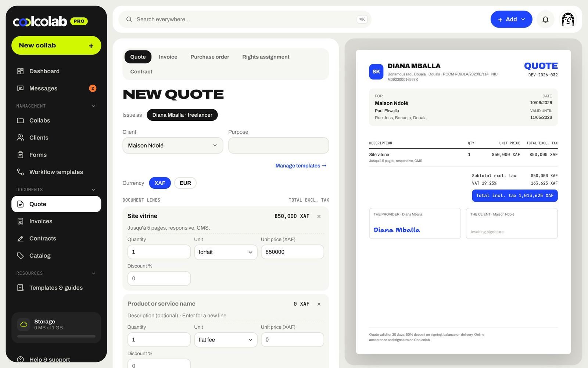
Task: Click the Storage cloud icon
Action: [x=24, y=324]
